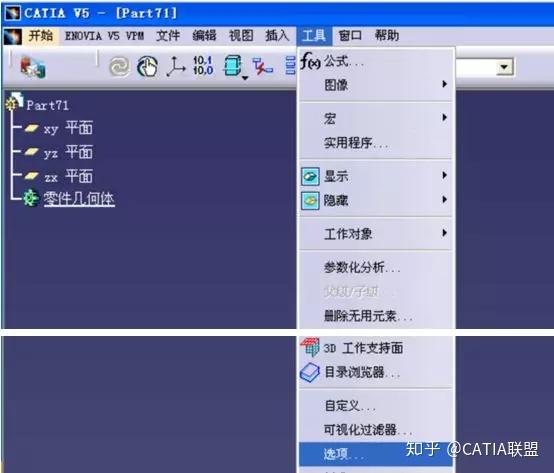Open the 文件 menu
The width and height of the screenshot is (554, 473).
168,36
